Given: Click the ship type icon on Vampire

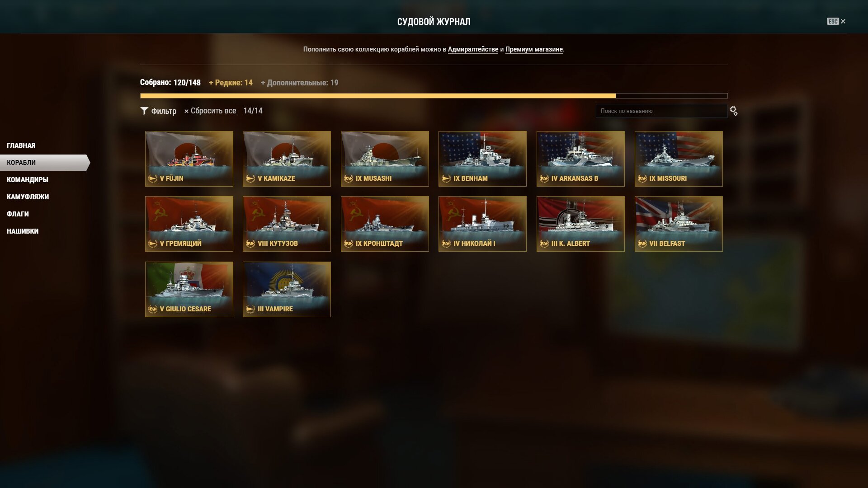Looking at the screenshot, I should click(x=250, y=310).
